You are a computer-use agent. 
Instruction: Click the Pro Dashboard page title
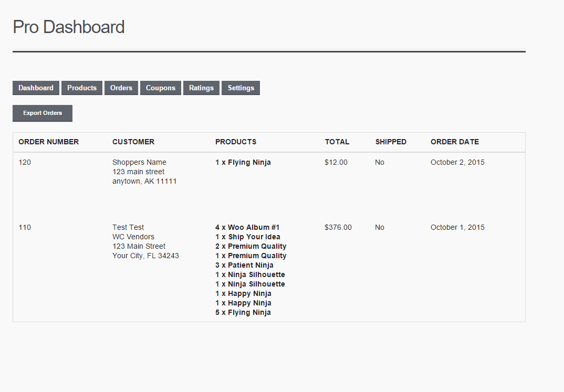tap(68, 27)
